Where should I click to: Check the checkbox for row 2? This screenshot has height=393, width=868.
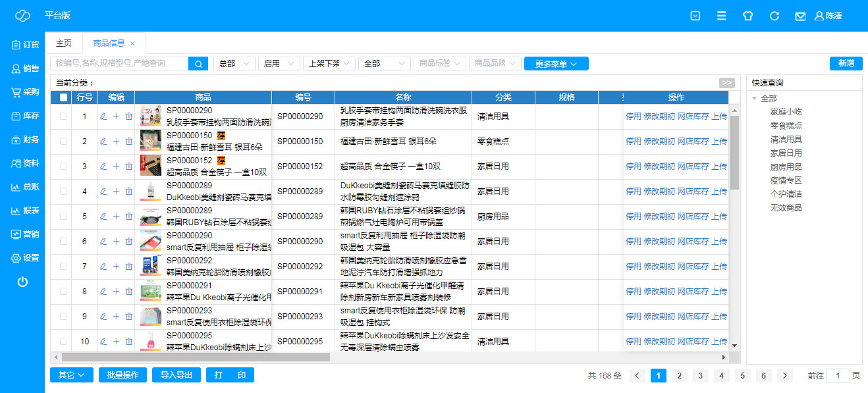click(x=63, y=142)
